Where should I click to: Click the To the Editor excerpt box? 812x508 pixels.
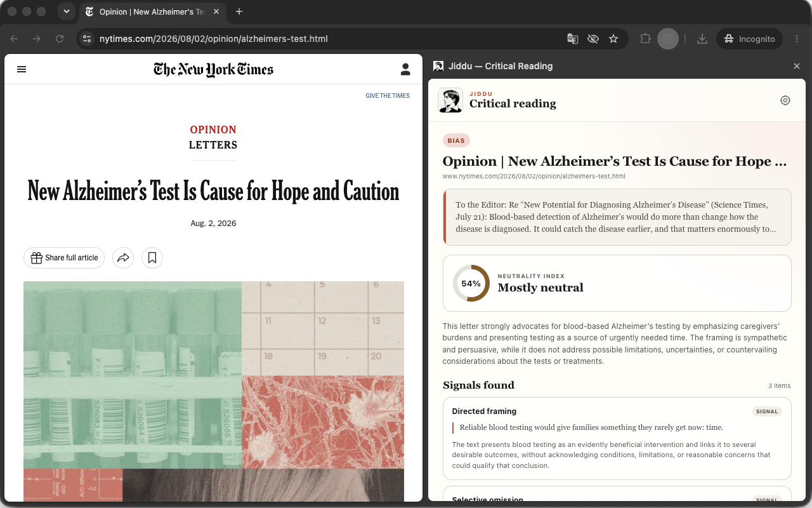pyautogui.click(x=617, y=217)
